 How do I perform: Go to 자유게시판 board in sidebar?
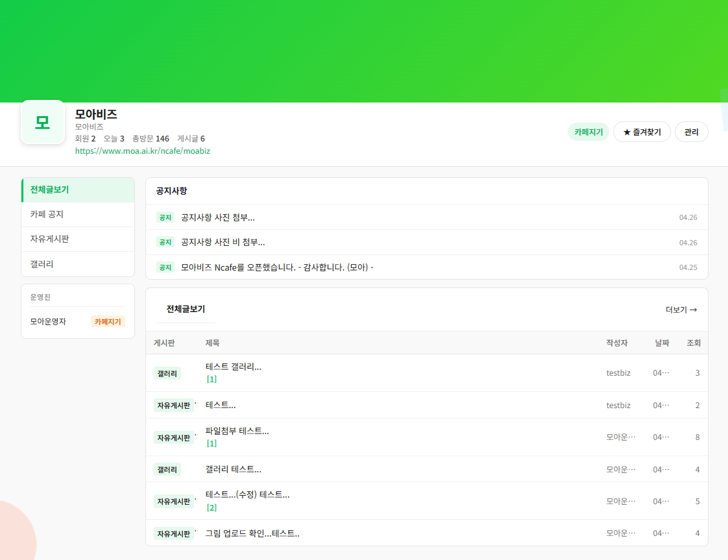pos(78,239)
